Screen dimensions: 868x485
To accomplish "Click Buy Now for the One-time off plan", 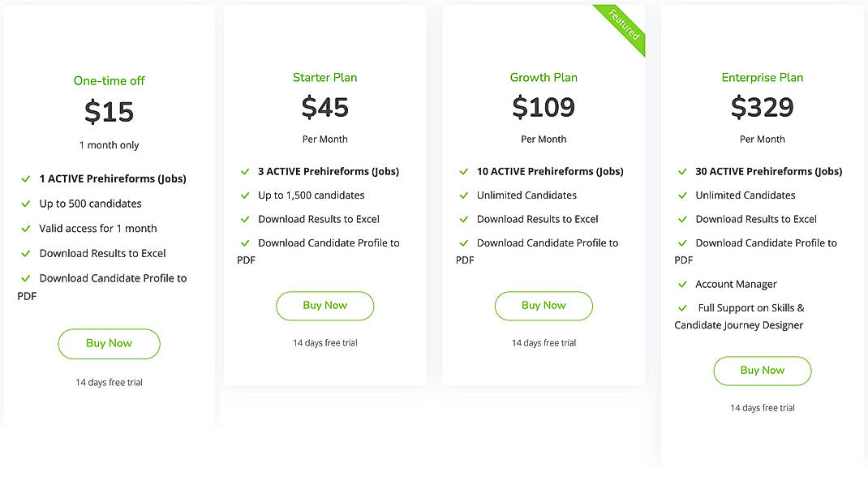I will (109, 344).
